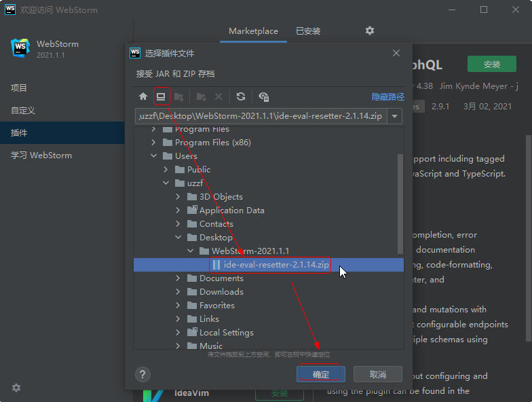
Task: Go to the home directory icon
Action: point(142,96)
